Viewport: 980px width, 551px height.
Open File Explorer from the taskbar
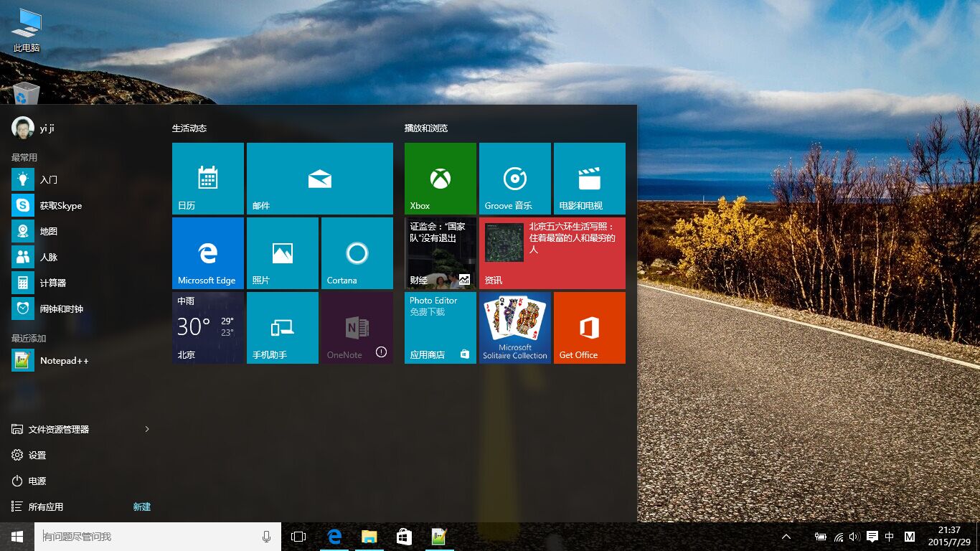click(369, 537)
